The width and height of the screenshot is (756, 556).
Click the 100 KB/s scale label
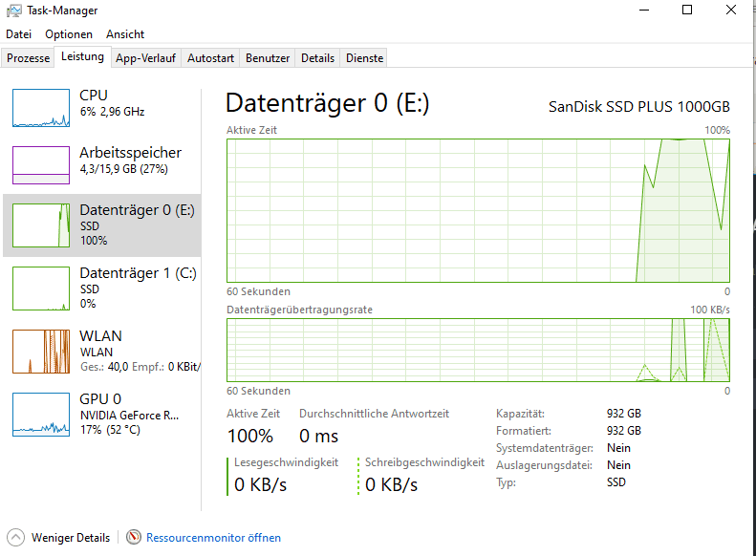(710, 310)
